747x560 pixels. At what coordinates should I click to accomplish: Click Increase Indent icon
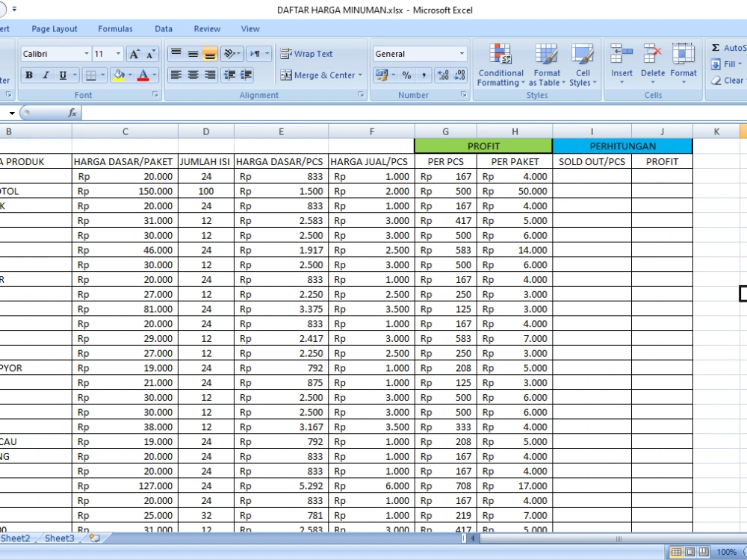[247, 75]
